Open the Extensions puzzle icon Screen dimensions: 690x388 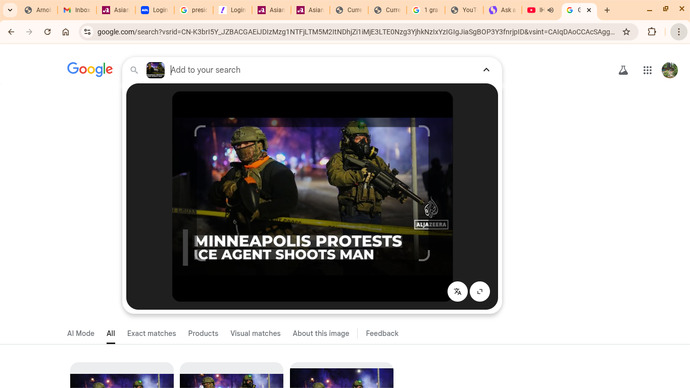[x=652, y=32]
